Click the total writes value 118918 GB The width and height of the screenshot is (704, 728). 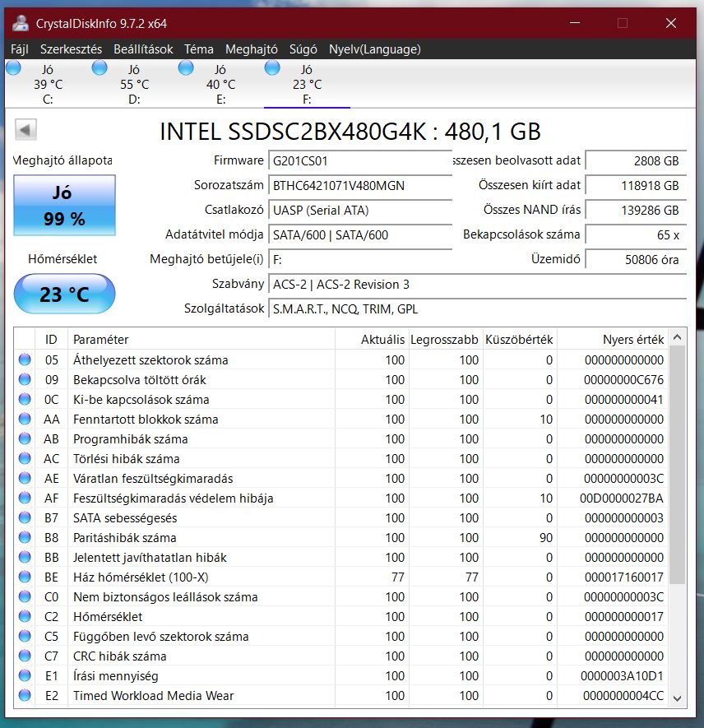636,185
